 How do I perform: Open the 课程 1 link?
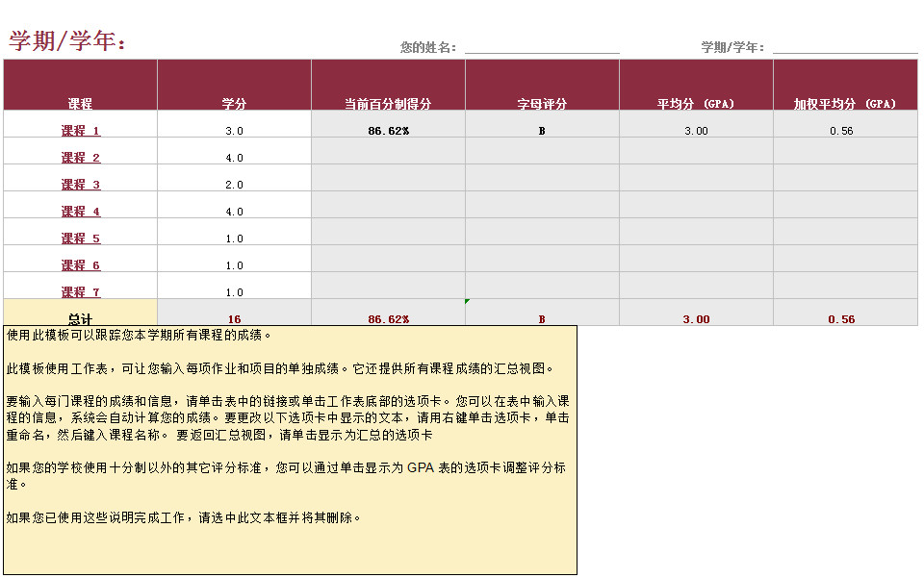[80, 131]
